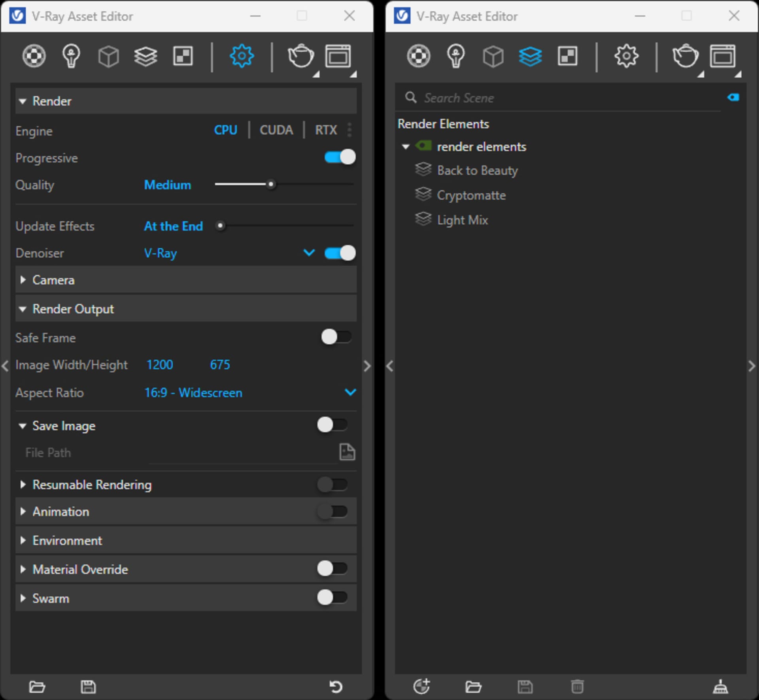The height and width of the screenshot is (700, 759).
Task: Enable the Swarm toggle
Action: pos(332,597)
